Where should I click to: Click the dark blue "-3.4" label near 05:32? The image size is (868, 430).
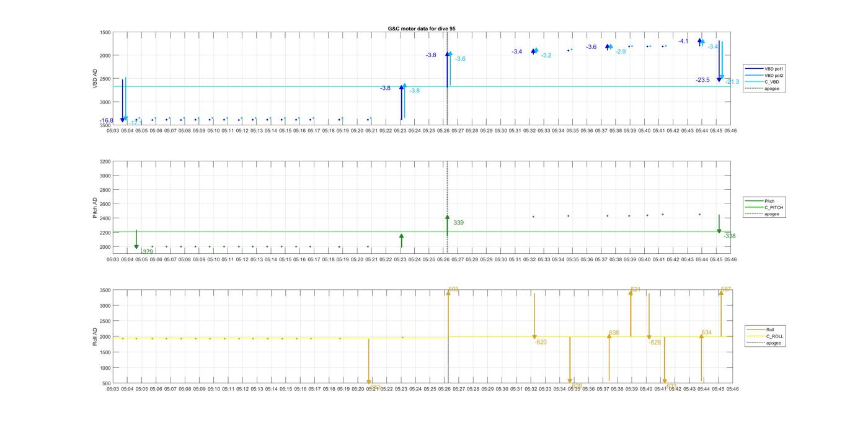pyautogui.click(x=517, y=52)
